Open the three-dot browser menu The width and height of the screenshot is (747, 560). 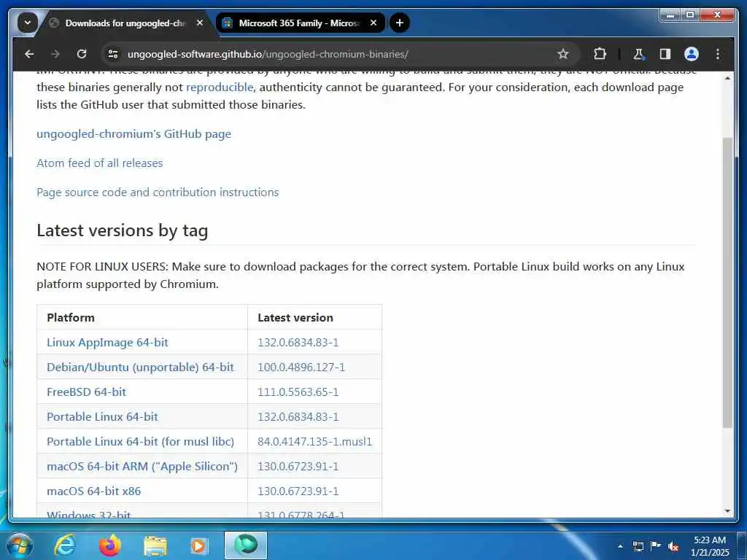718,54
